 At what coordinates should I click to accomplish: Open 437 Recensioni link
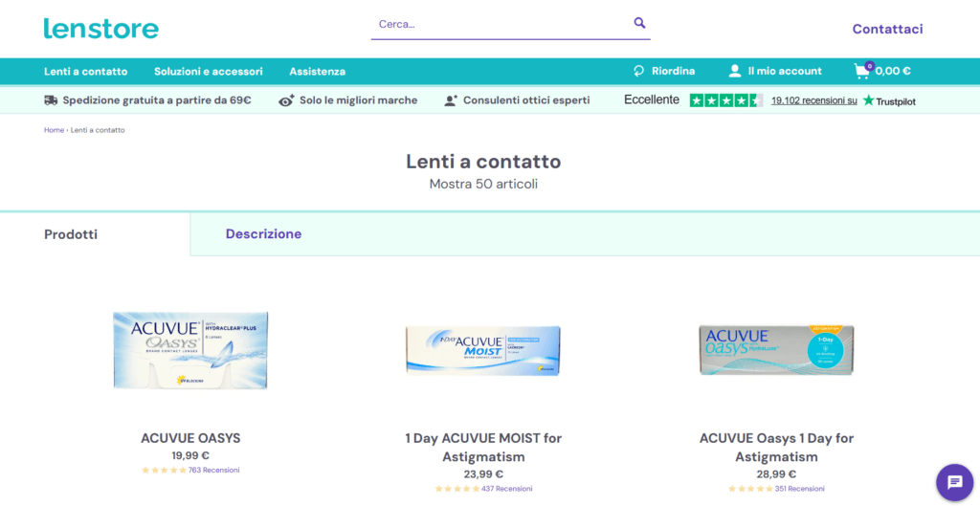pos(507,489)
